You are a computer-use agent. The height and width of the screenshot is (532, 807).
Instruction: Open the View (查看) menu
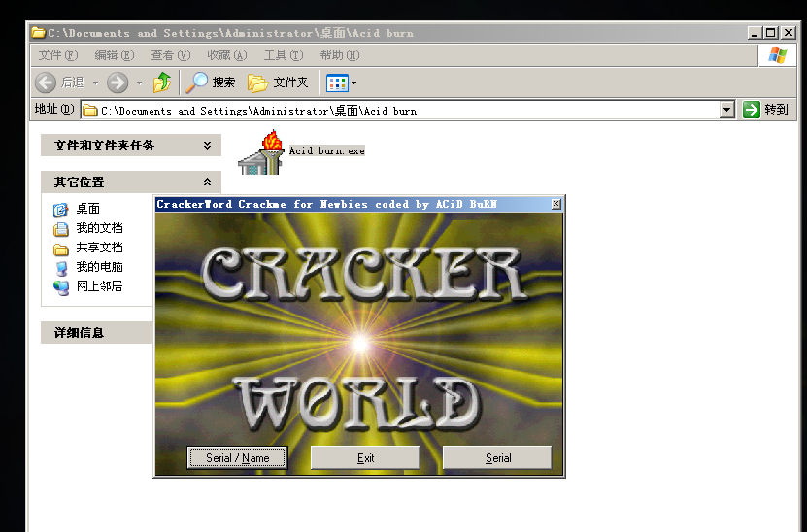pos(170,55)
